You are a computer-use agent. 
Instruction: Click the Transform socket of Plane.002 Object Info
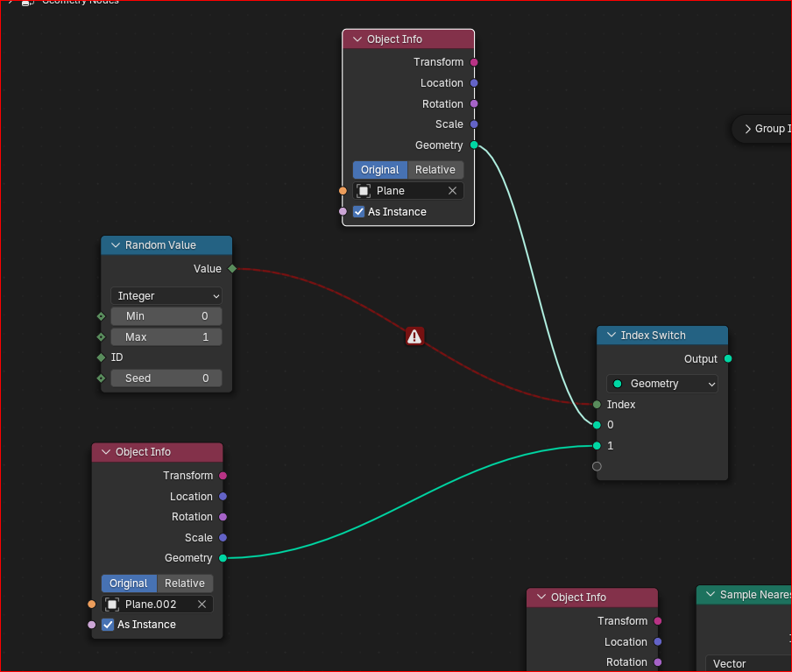click(223, 476)
